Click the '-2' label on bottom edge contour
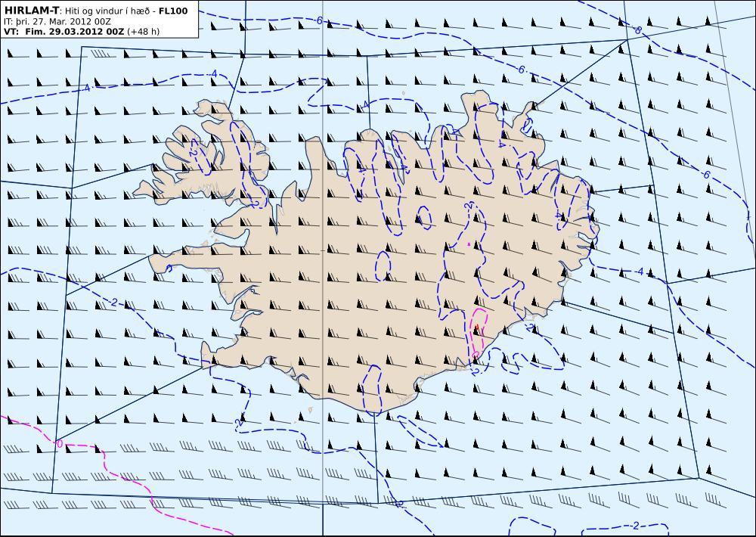The image size is (756, 537). 634,526
